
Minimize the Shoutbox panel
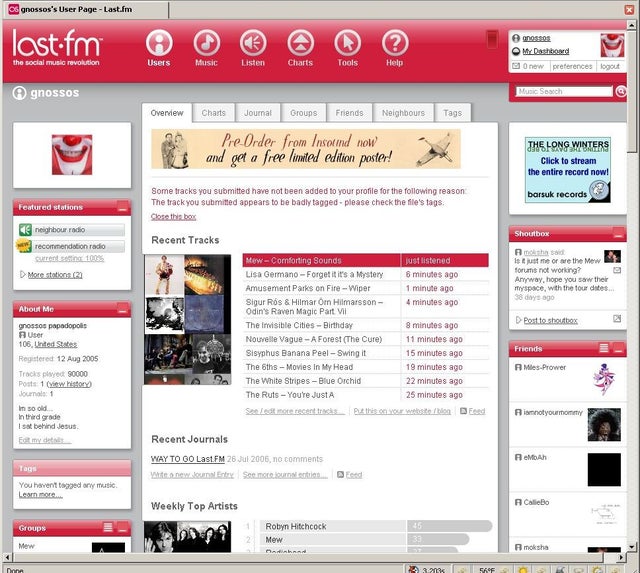pos(618,234)
